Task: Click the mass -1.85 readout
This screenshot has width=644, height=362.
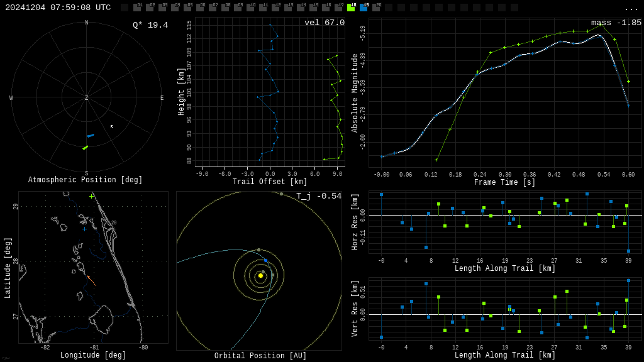Action: tap(616, 23)
